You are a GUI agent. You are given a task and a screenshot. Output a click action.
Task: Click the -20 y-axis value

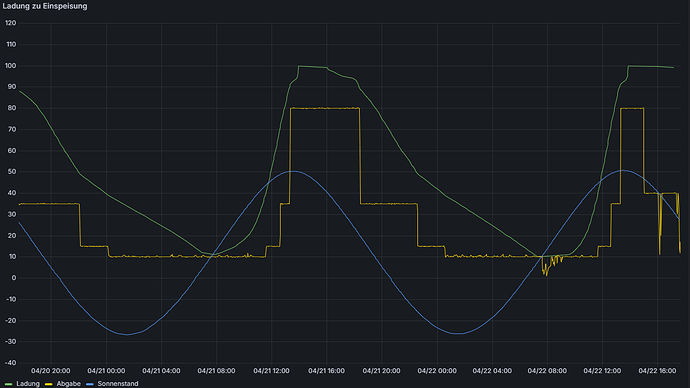[x=11, y=321]
